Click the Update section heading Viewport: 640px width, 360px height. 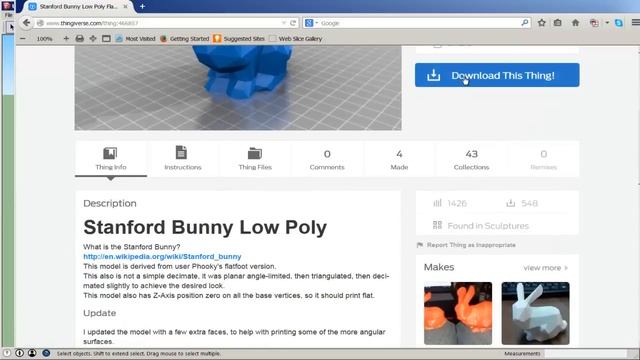tap(100, 313)
